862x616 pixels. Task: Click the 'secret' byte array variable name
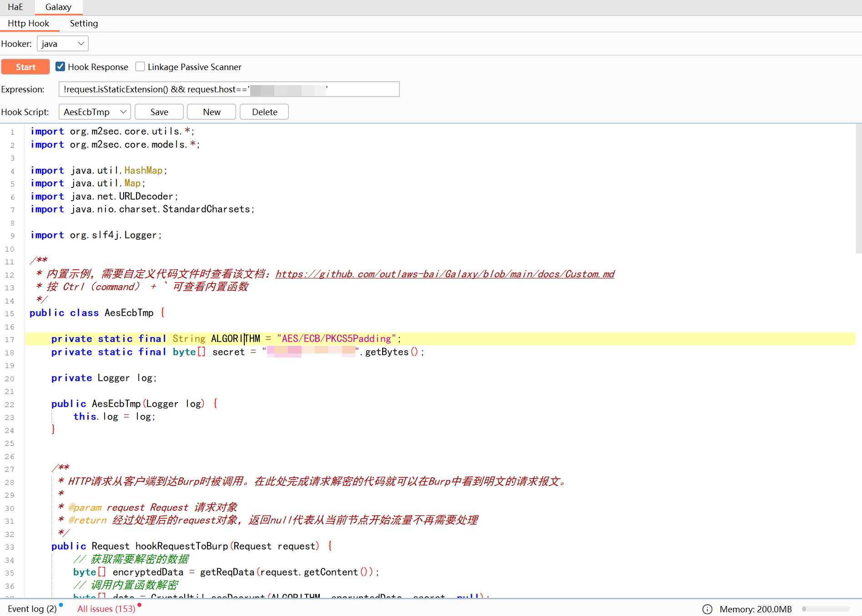click(228, 352)
